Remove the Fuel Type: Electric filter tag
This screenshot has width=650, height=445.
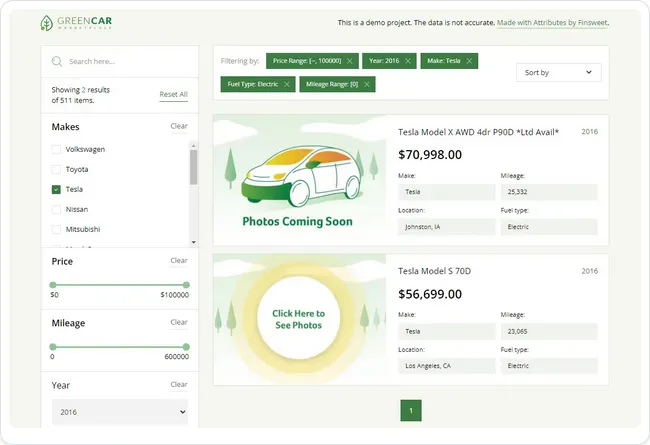(287, 84)
